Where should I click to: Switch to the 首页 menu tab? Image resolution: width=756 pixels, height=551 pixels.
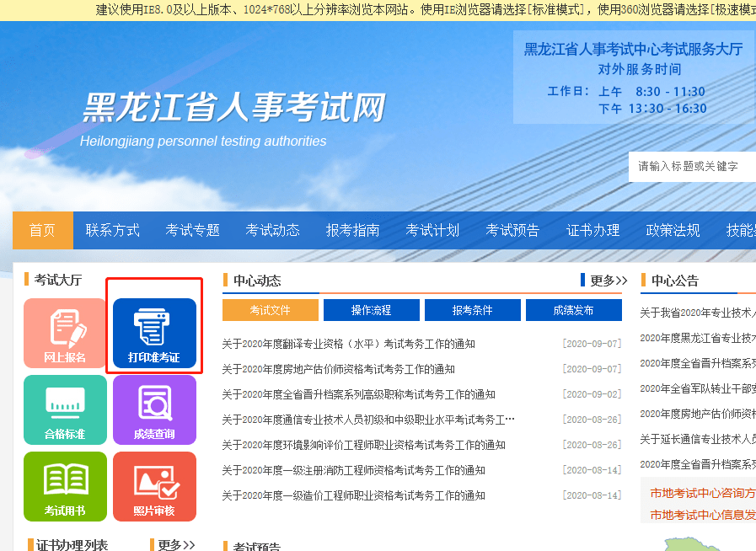(x=42, y=230)
